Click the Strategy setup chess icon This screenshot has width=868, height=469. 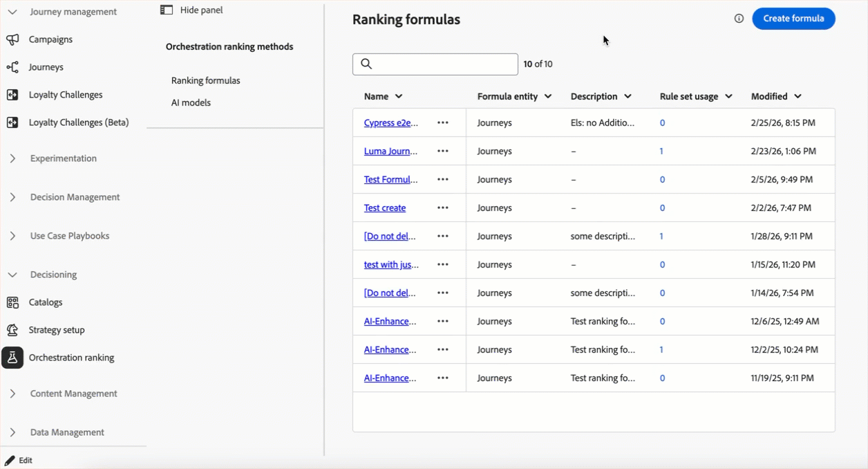(x=12, y=330)
